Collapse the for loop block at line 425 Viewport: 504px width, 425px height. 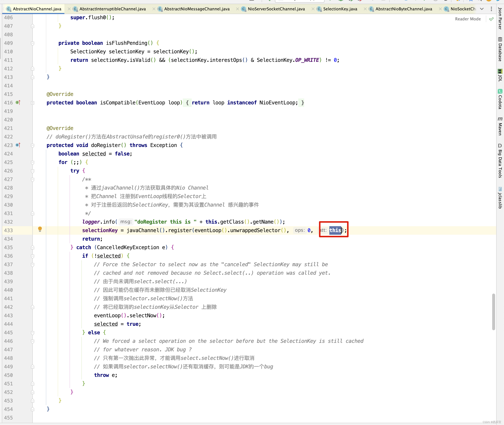pos(33,163)
